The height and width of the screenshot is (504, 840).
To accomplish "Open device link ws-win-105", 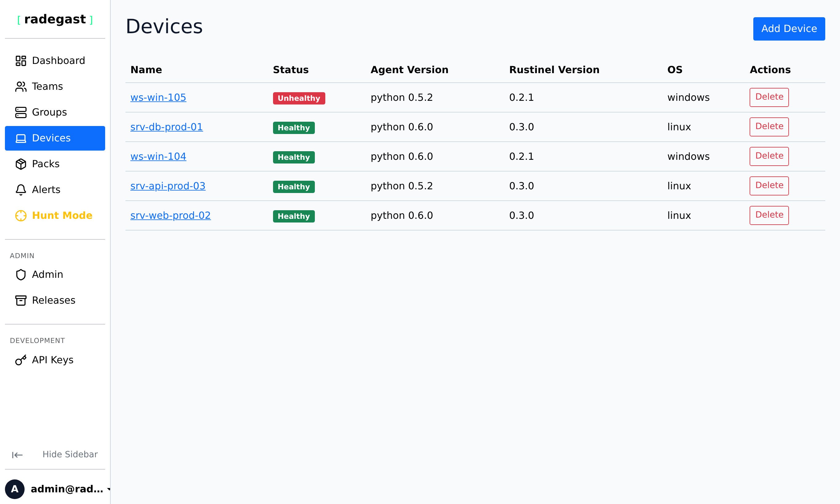I will [158, 97].
